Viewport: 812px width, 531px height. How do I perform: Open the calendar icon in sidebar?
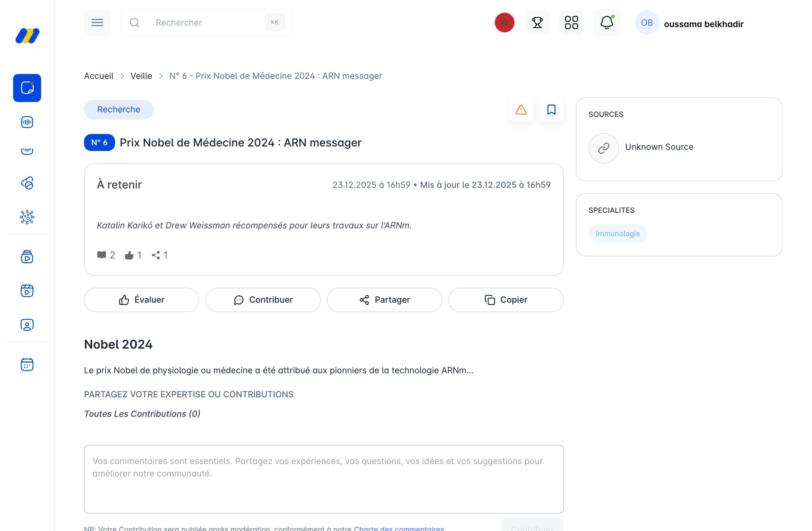[x=27, y=364]
